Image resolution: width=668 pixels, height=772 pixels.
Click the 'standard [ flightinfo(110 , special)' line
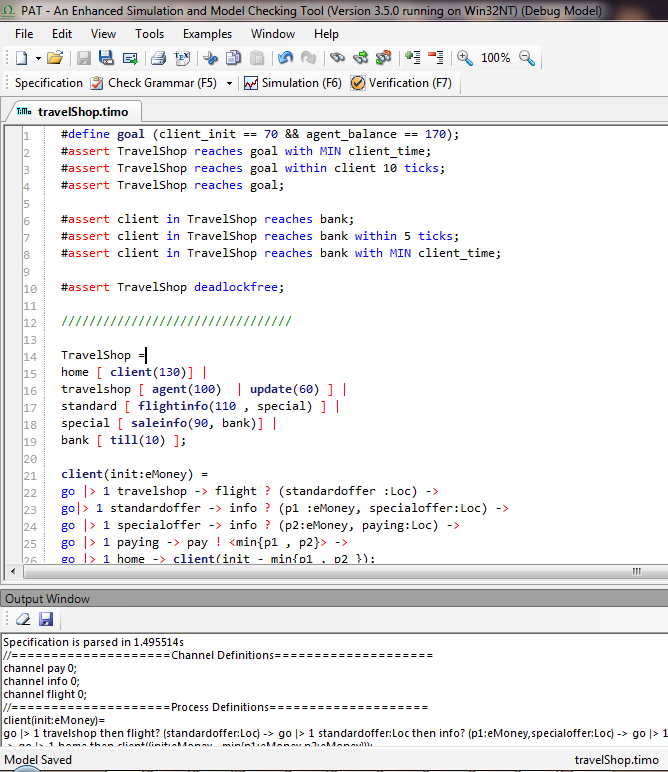[x=200, y=406]
